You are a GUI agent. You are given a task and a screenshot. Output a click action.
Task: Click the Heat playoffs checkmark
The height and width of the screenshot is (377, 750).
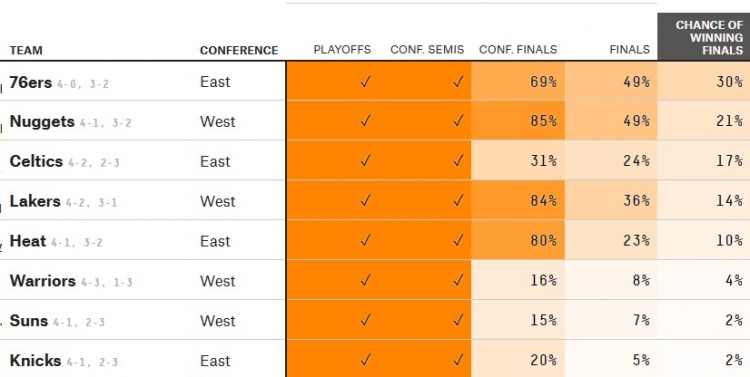coord(365,241)
